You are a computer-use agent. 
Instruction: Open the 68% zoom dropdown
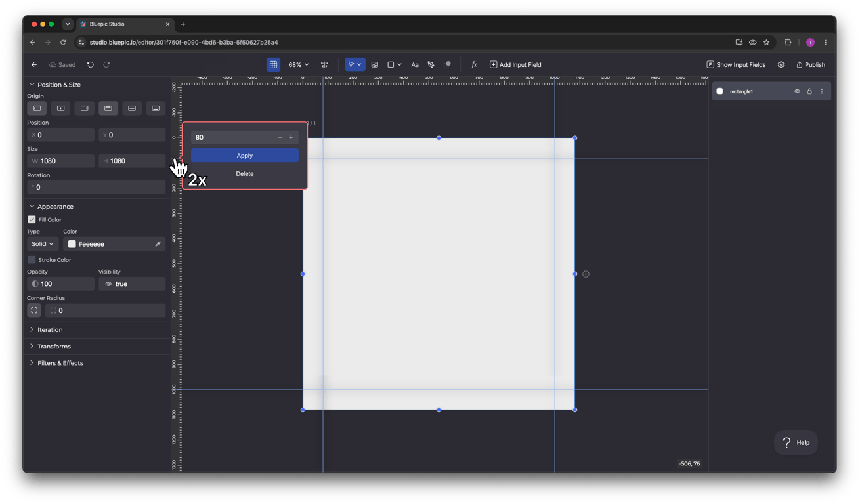[299, 64]
